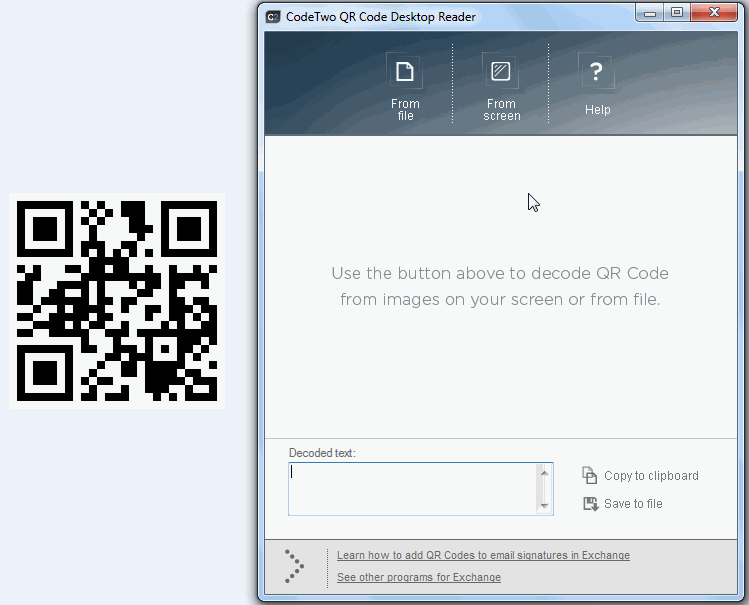Image resolution: width=749 pixels, height=605 pixels.
Task: Click the window title "CodeTwo QR Code Desktop Reader"
Action: 381,17
